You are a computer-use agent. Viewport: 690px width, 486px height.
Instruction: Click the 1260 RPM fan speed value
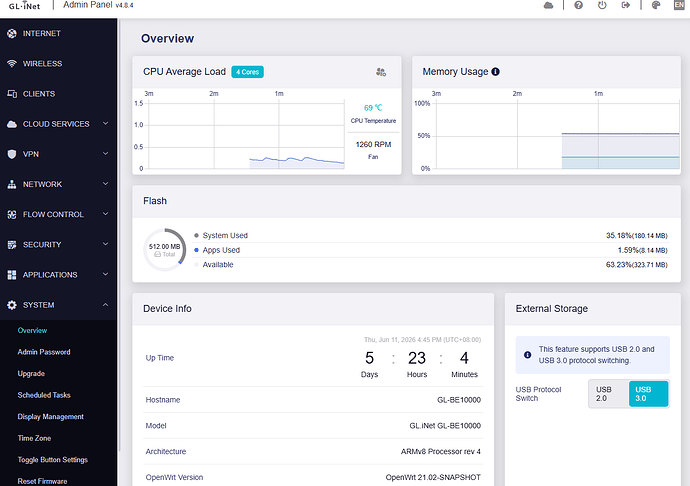pos(373,145)
